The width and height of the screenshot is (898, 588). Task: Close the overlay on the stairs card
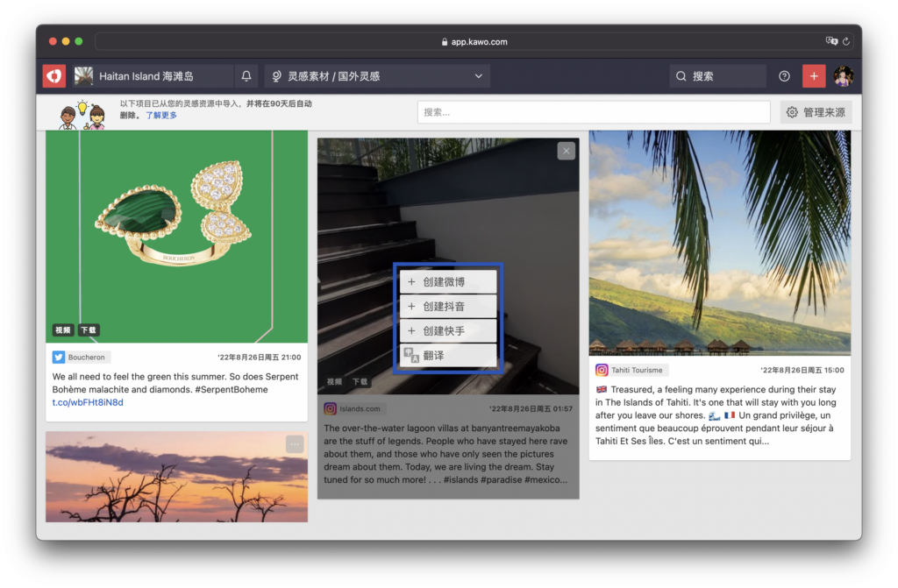567,151
